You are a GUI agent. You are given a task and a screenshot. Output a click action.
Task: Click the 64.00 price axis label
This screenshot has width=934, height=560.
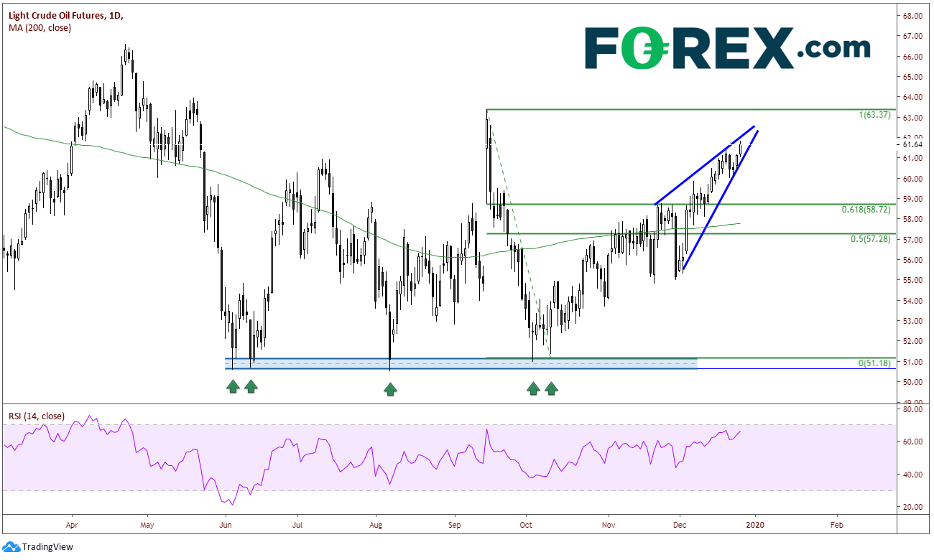tap(912, 97)
